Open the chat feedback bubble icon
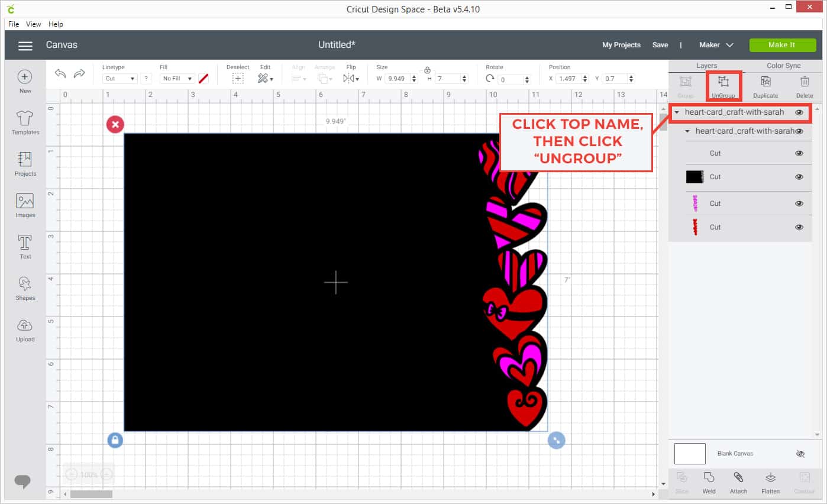The width and height of the screenshot is (827, 504). coord(22,481)
